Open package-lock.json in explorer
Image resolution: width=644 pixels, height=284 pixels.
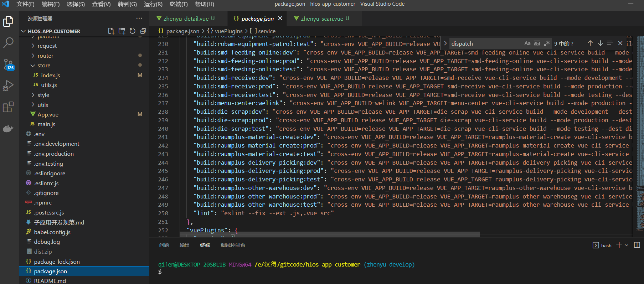point(57,262)
